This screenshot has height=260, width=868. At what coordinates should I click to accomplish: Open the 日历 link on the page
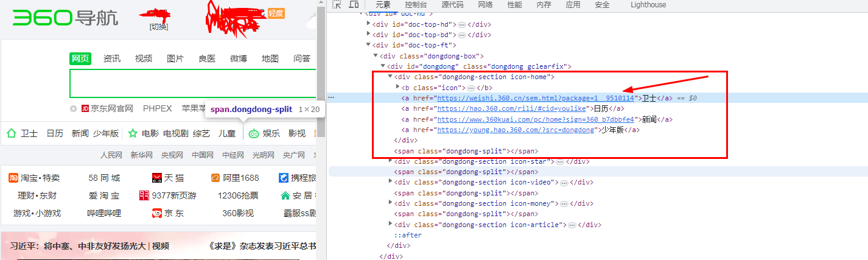(x=55, y=133)
